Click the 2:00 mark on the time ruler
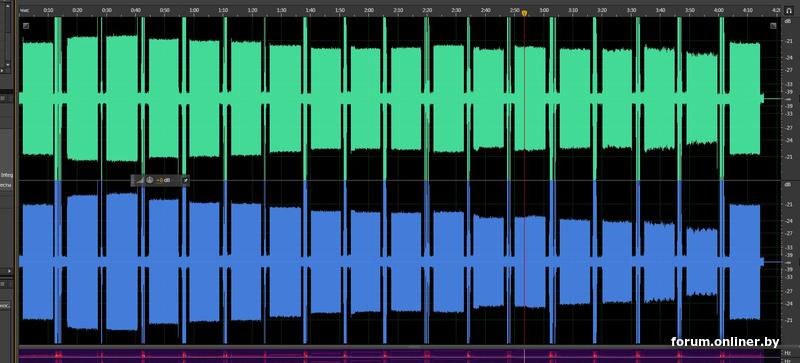This screenshot has height=363, width=800. click(x=369, y=10)
